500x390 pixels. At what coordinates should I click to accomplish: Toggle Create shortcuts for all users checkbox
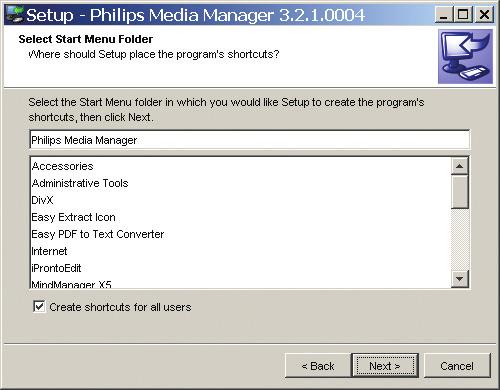(x=39, y=306)
